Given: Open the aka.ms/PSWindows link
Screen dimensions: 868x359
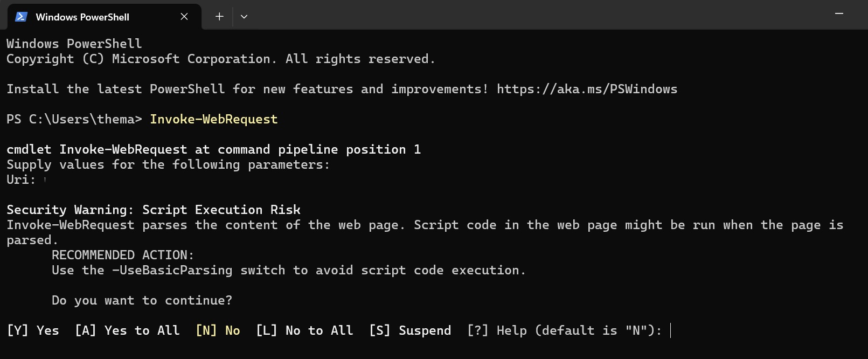Looking at the screenshot, I should (x=587, y=89).
